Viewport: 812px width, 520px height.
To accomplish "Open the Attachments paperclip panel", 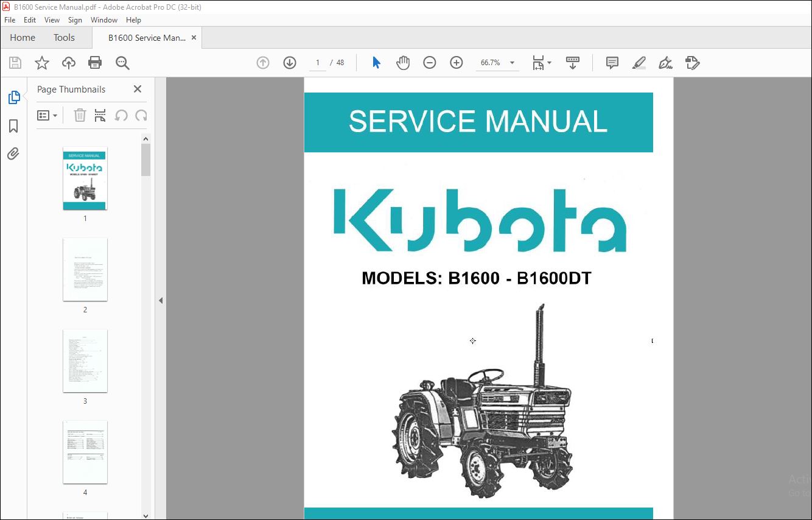I will [x=13, y=153].
